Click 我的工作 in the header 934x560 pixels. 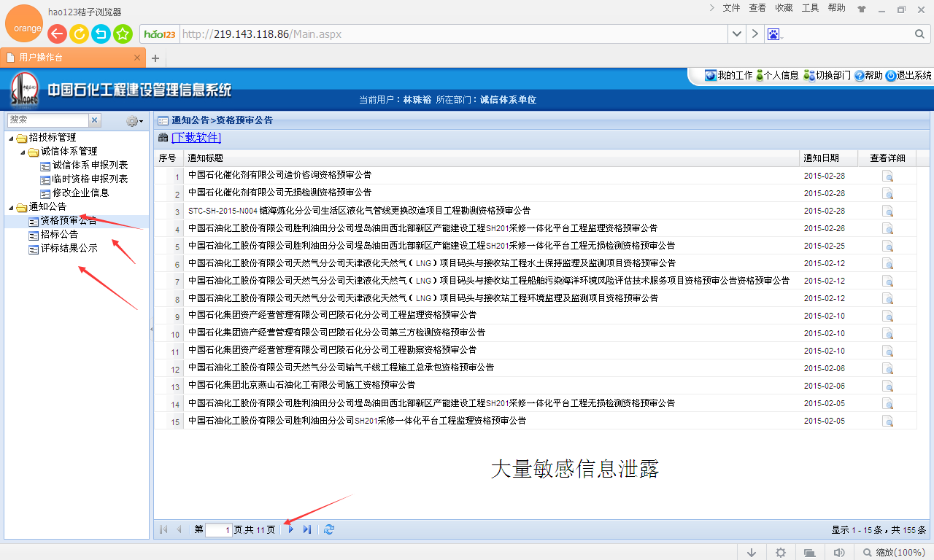tap(728, 75)
